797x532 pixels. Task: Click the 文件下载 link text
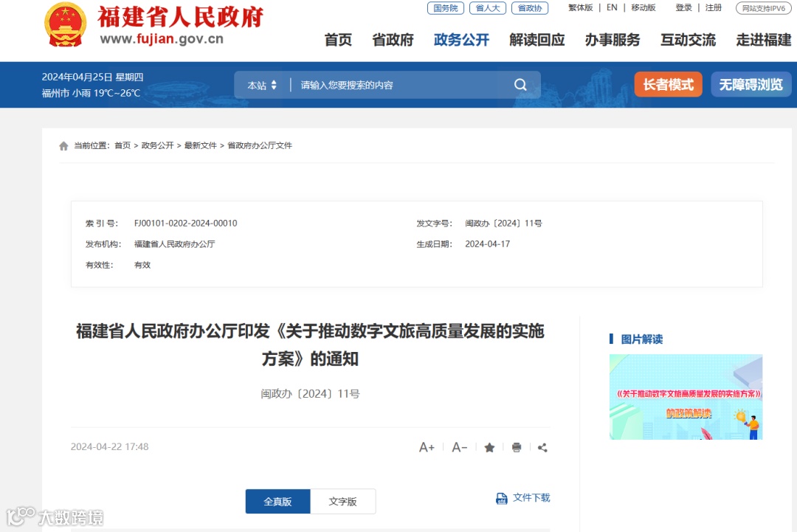coord(531,497)
